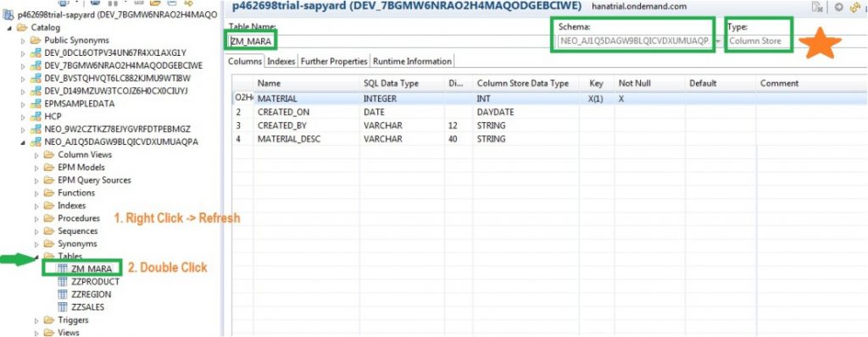Viewport: 868px width, 337px height.
Task: Click schema icon beside EPMSAMPLEDATA
Action: pos(36,103)
